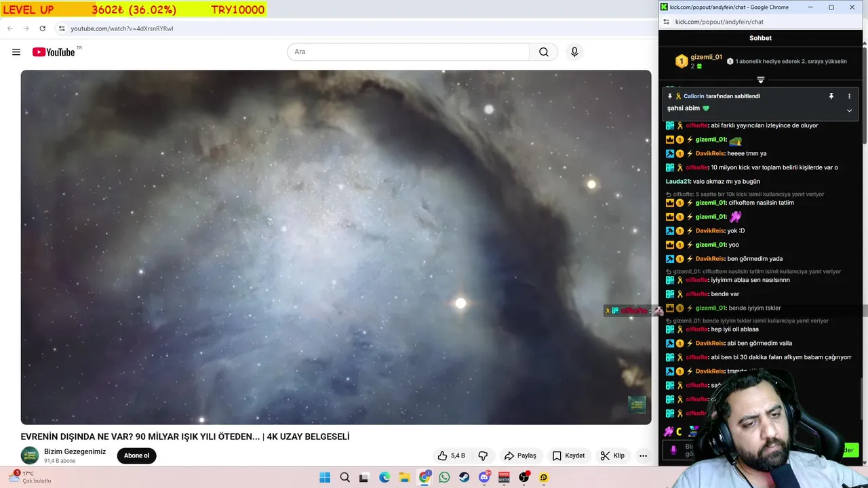Save the video with 'Kaydet'

pos(568,455)
